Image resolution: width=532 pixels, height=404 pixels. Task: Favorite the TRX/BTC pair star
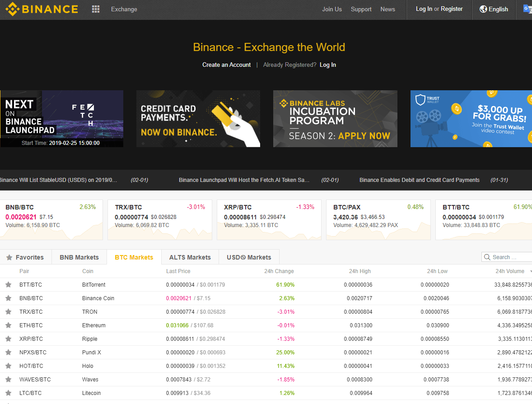tap(9, 312)
